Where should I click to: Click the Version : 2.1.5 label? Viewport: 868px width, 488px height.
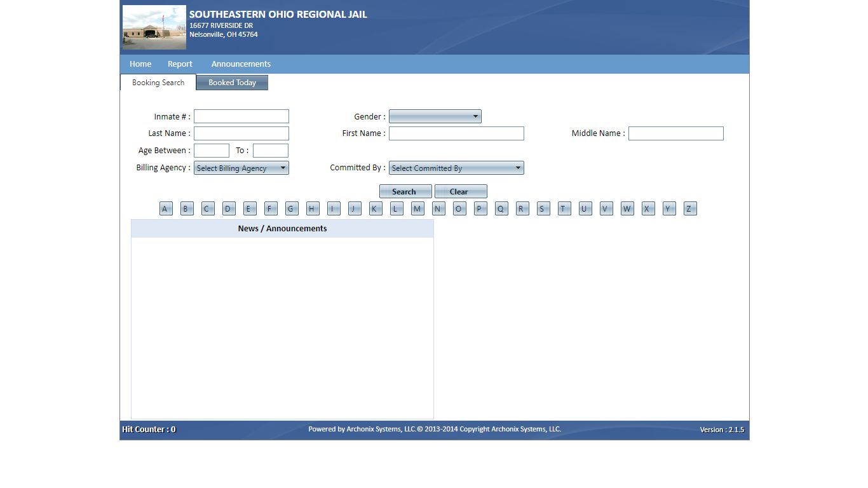(x=722, y=430)
